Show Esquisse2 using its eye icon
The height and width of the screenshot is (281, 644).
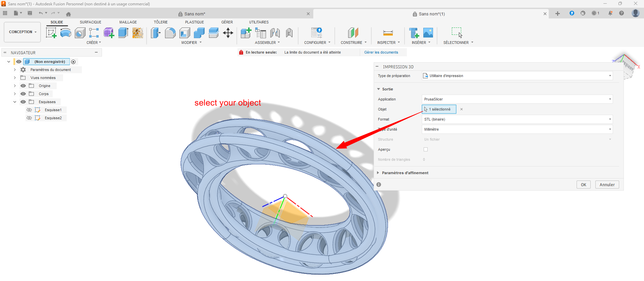coord(29,118)
